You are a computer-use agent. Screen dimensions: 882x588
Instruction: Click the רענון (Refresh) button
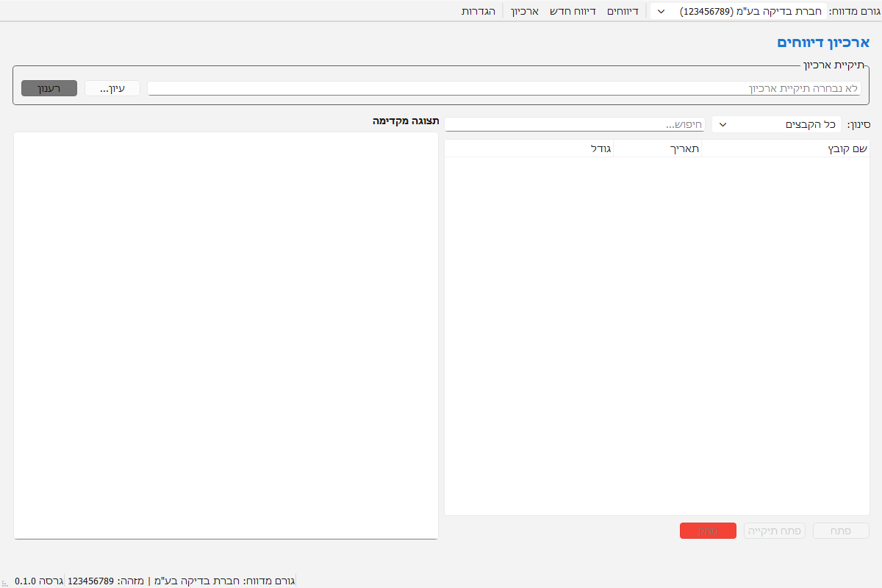tap(49, 88)
